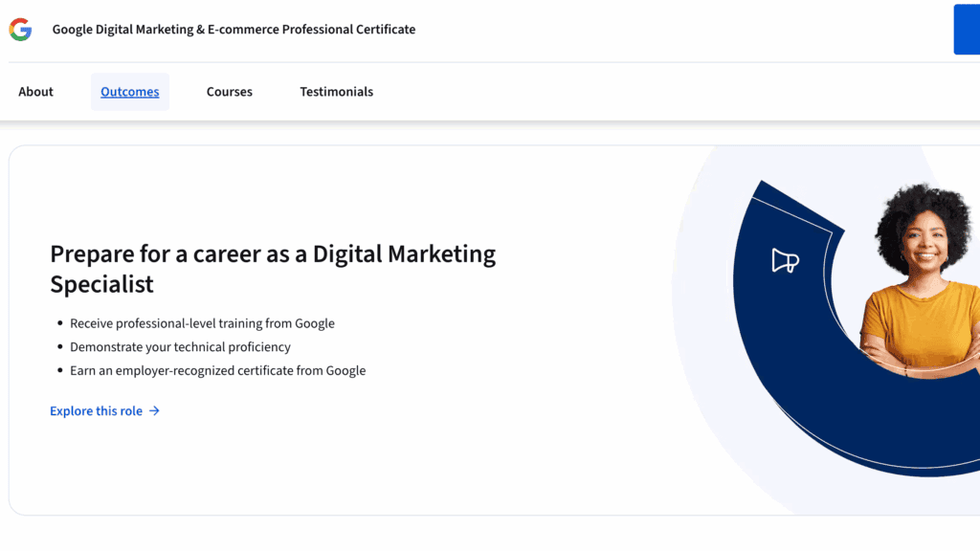Click the arrow next to Explore this role
The height and width of the screenshot is (551, 980).
click(154, 411)
